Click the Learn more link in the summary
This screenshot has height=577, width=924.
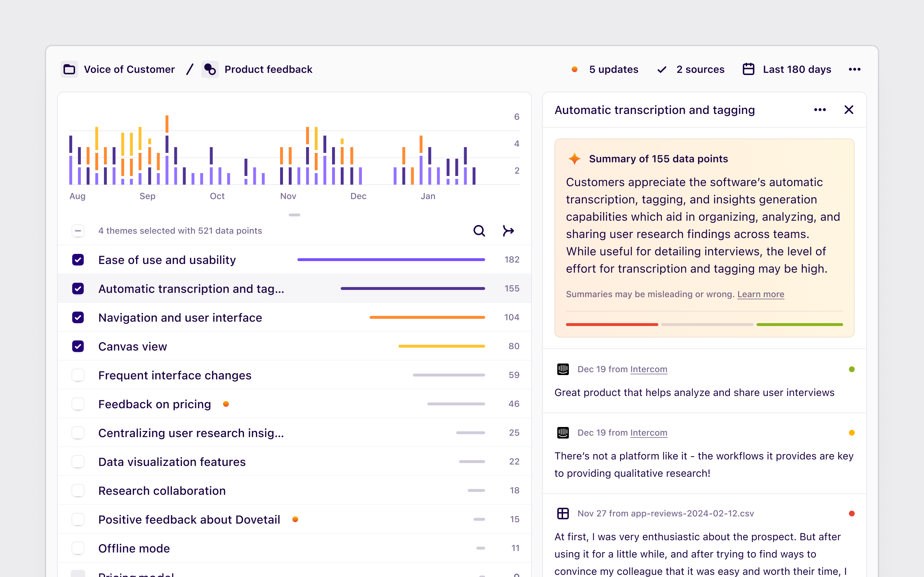760,294
